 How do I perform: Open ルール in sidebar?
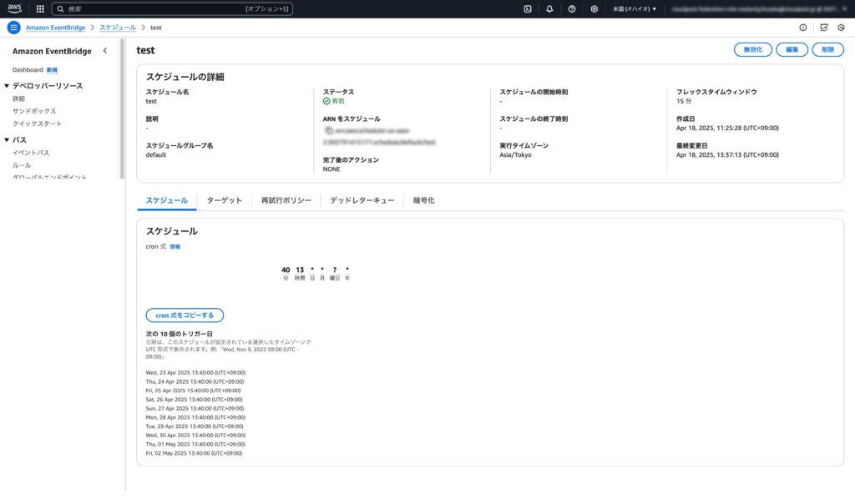(21, 165)
